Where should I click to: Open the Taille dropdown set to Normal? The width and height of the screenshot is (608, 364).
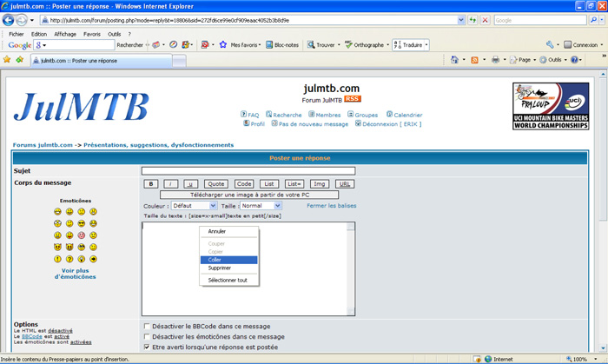[261, 206]
